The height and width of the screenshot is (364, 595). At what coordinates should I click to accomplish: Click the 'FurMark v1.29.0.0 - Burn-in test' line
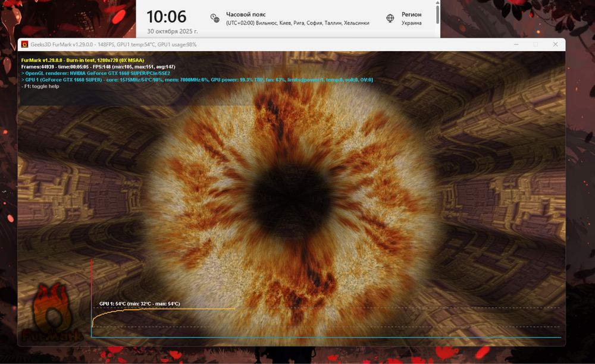tap(83, 60)
